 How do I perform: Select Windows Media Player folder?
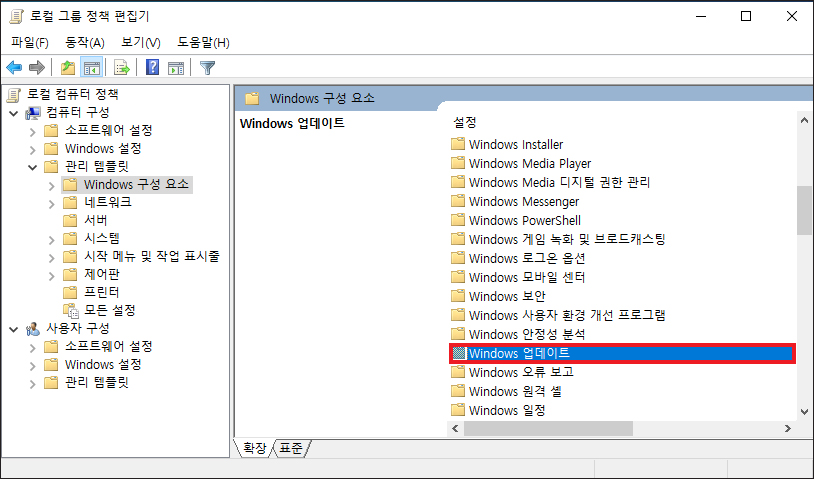pyautogui.click(x=530, y=163)
